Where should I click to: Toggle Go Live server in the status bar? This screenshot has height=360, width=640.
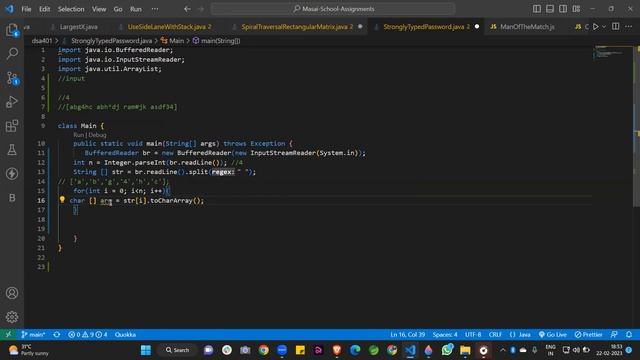coord(552,334)
